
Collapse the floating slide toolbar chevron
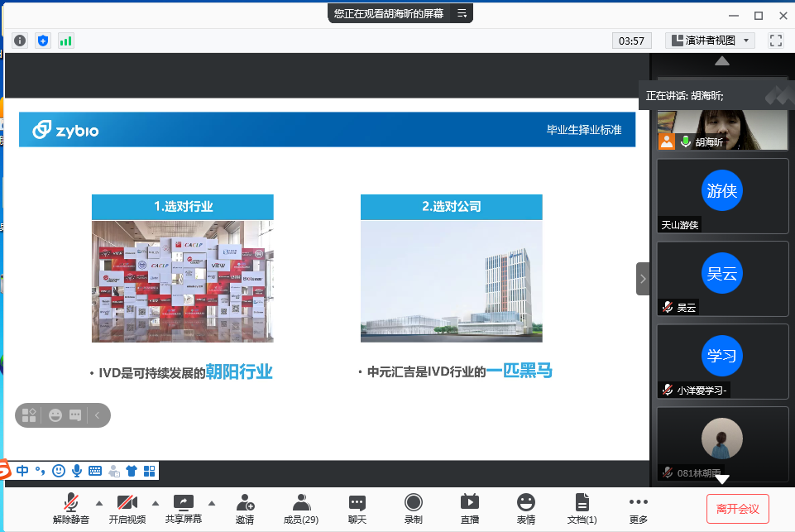coord(97,415)
